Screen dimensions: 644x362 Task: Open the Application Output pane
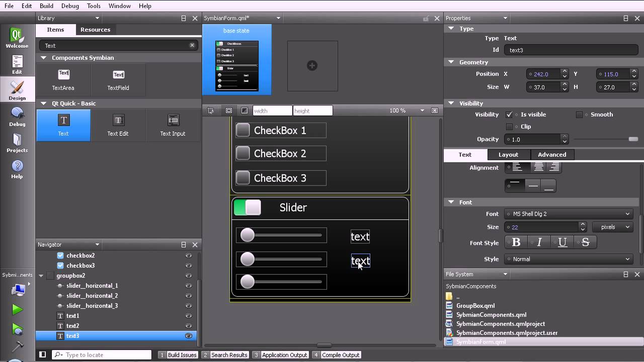coord(280,355)
